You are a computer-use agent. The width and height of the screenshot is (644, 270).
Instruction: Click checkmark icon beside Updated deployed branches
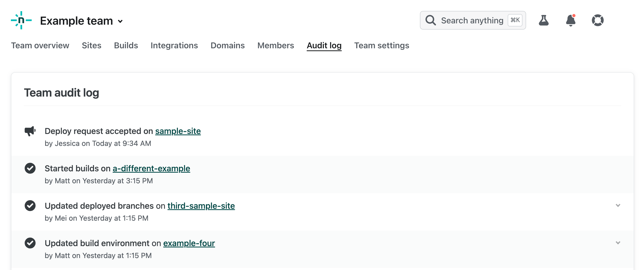[x=30, y=206]
